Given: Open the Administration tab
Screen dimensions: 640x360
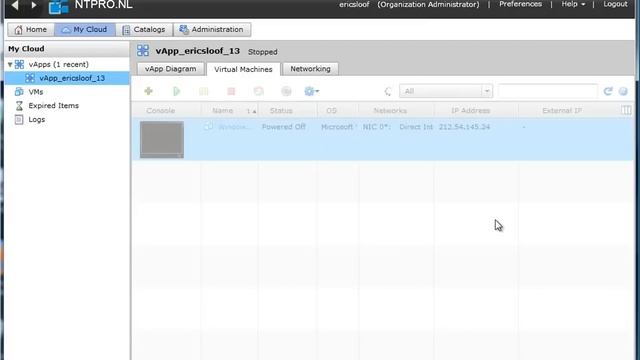Looking at the screenshot, I should click(212, 29).
